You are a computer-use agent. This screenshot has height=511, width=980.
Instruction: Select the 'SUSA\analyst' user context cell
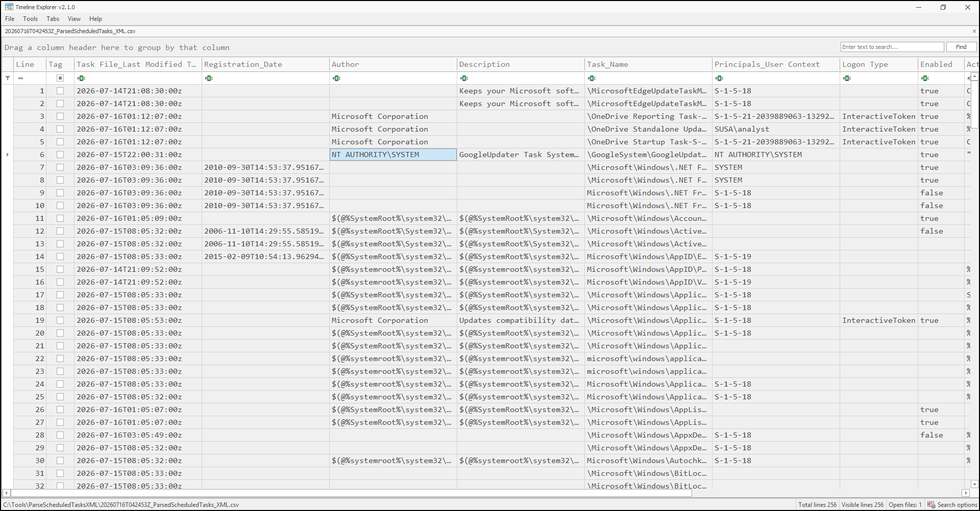[x=776, y=129]
